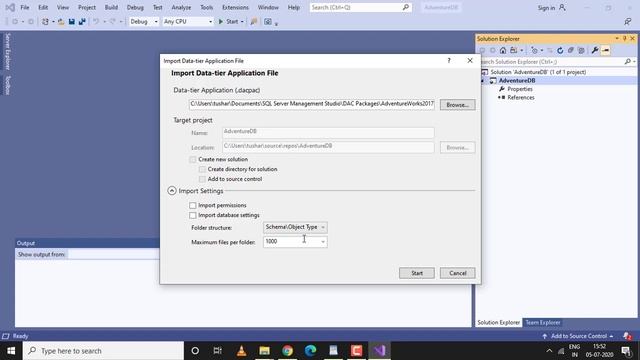Screen dimensions: 640x360
Task: Switch to the Solution Explorer tab
Action: click(499, 322)
